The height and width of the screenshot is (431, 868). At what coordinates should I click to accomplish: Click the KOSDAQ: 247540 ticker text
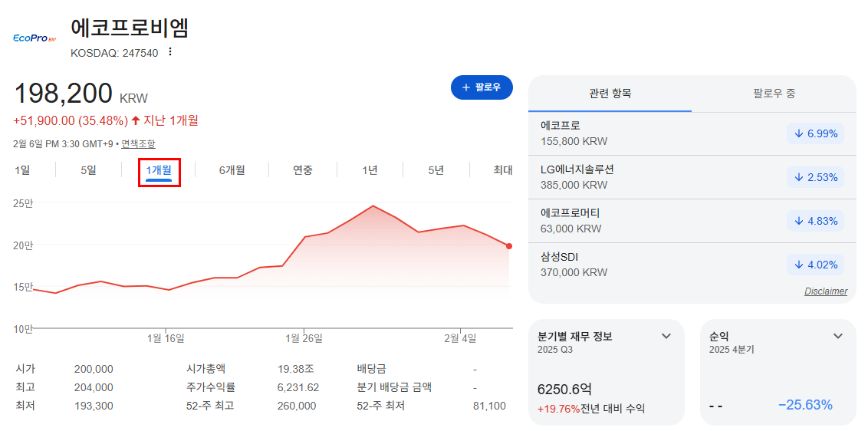pos(114,53)
